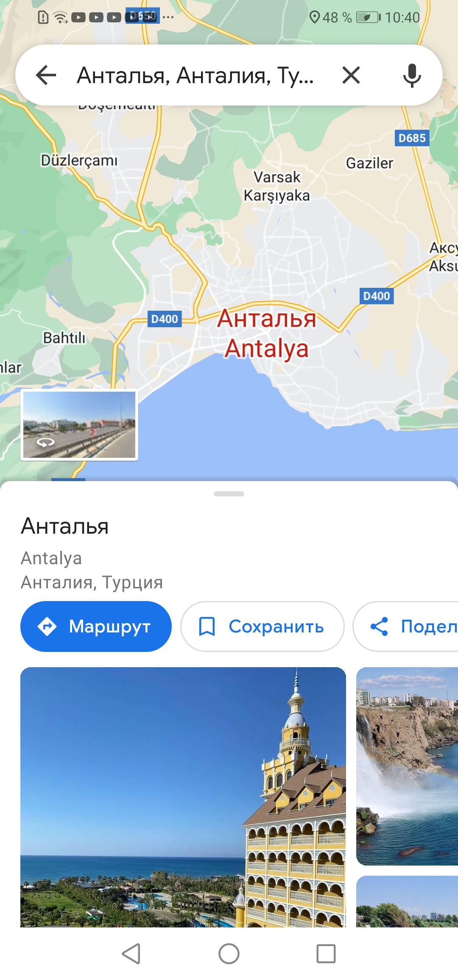The image size is (458, 980).
Task: Tap the Varsak Karşıyaka map label
Action: pos(277,186)
